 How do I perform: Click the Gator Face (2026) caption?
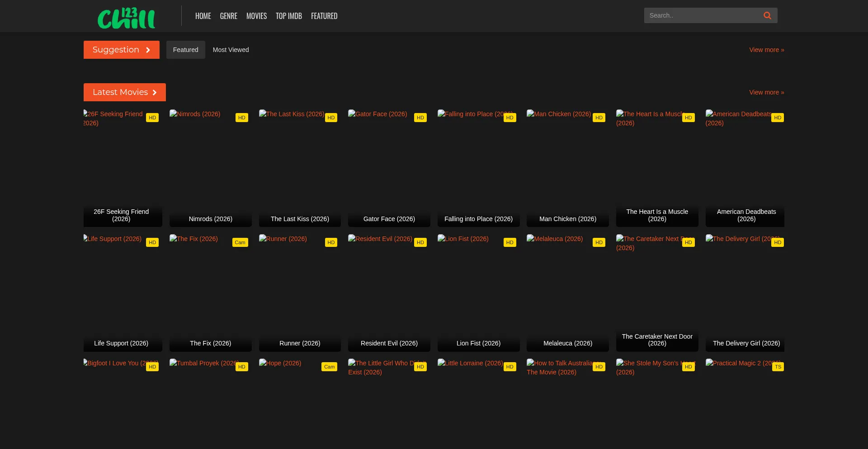pos(389,219)
